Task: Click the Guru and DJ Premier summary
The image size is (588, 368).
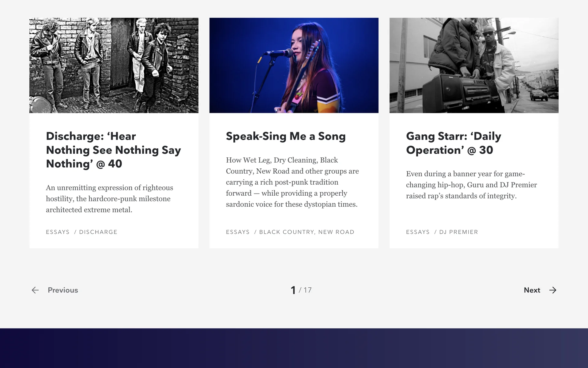Action: 471,185
